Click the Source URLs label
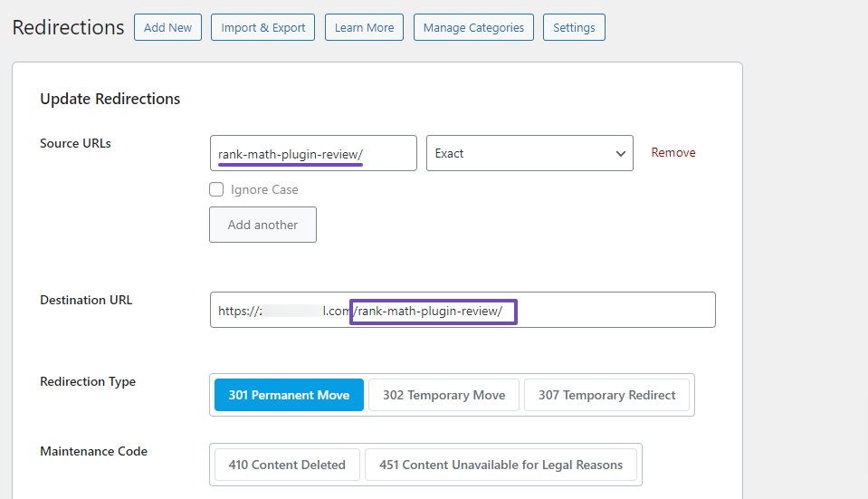The height and width of the screenshot is (499, 868). 75,143
